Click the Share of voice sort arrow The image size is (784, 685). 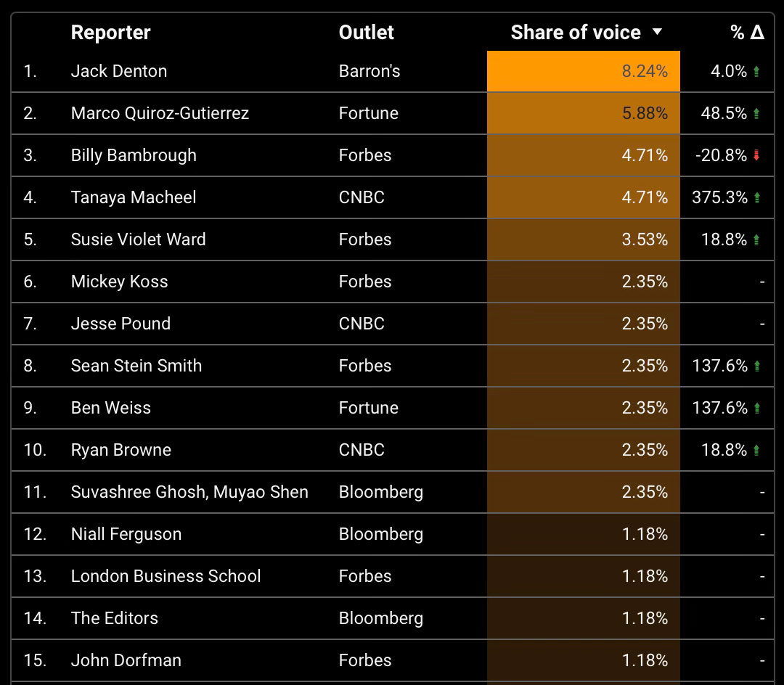[x=657, y=32]
